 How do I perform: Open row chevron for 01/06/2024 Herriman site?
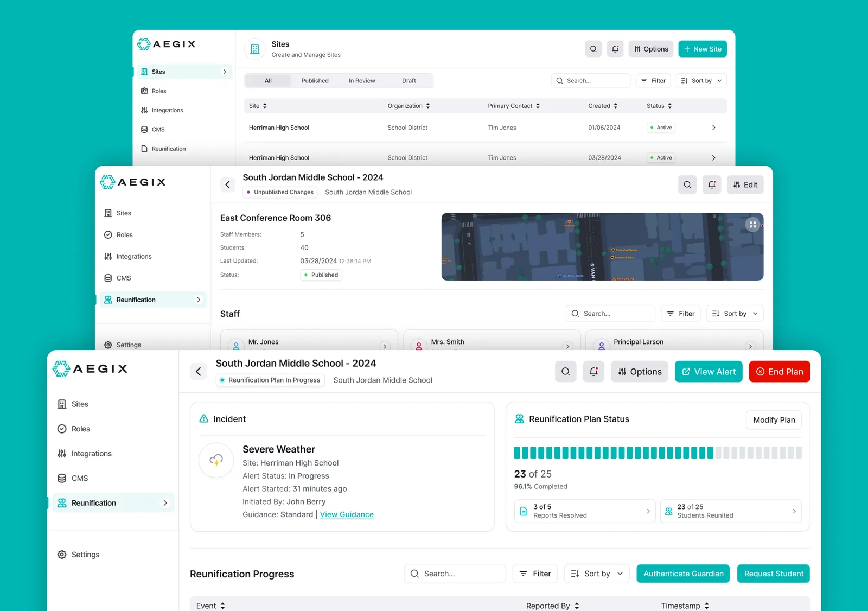coord(713,128)
